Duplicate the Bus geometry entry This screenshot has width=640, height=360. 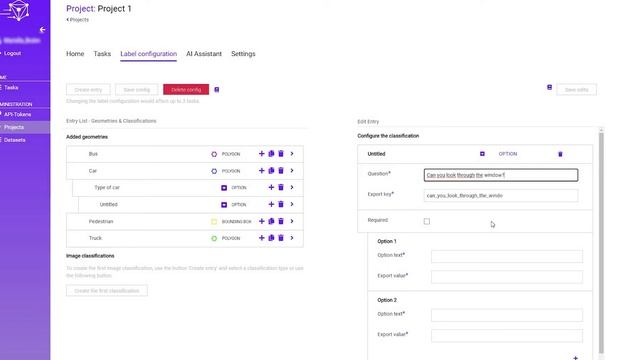click(271, 154)
